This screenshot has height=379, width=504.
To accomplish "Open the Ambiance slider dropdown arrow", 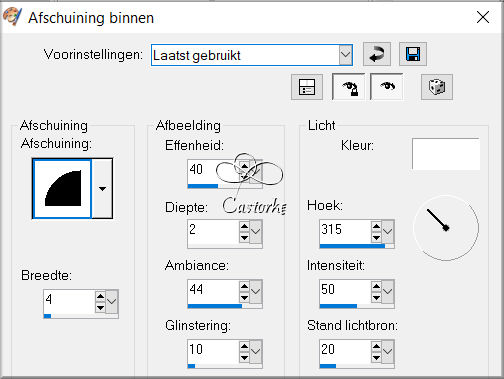I will pyautogui.click(x=256, y=291).
